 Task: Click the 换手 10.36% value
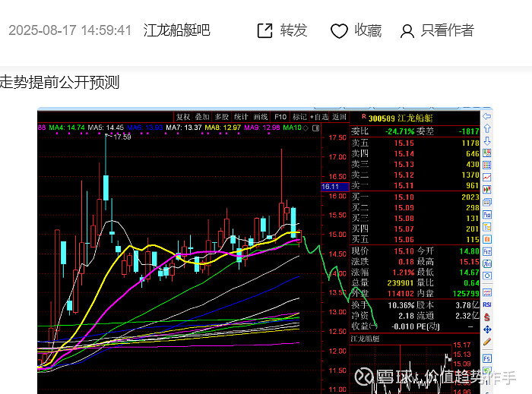tap(401, 305)
